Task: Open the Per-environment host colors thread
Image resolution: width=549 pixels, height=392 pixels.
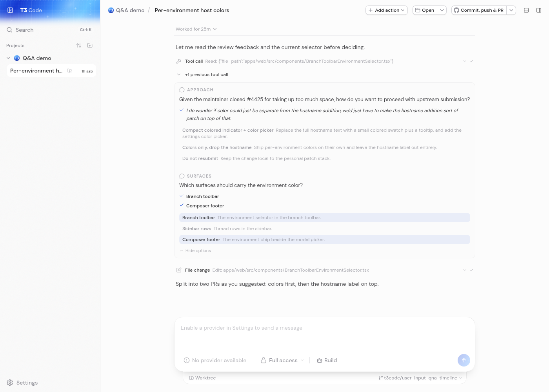Action: (x=51, y=71)
